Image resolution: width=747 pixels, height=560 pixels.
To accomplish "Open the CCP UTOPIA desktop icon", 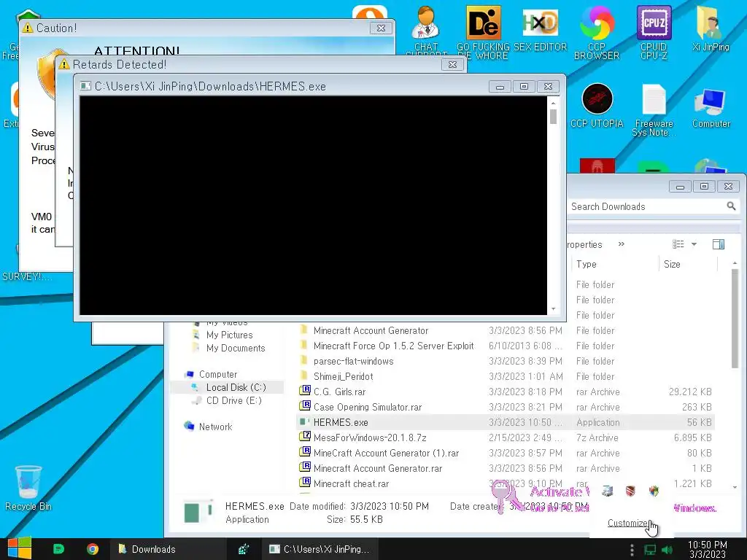I will 597,106.
